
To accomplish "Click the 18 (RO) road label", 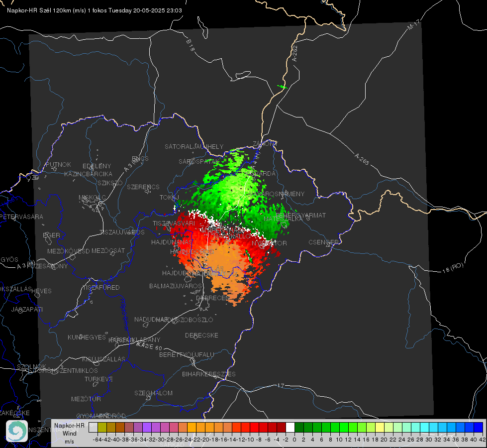I will 453,268.
